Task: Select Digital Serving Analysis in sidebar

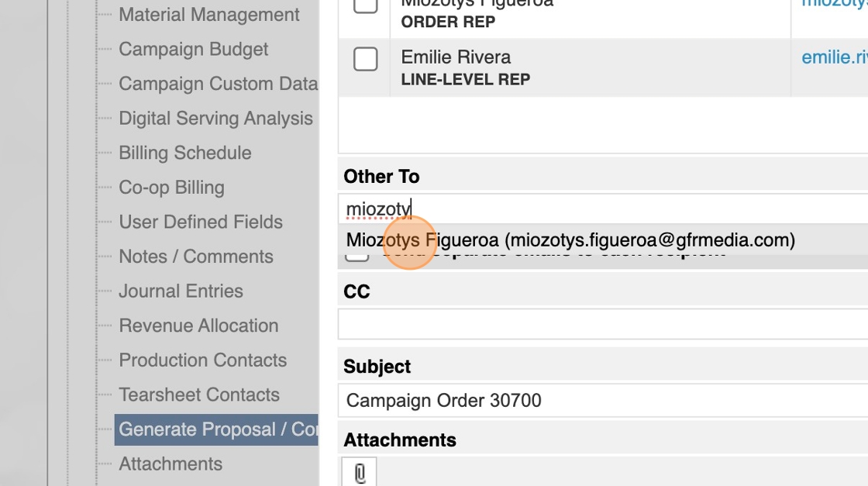Action: (x=215, y=119)
